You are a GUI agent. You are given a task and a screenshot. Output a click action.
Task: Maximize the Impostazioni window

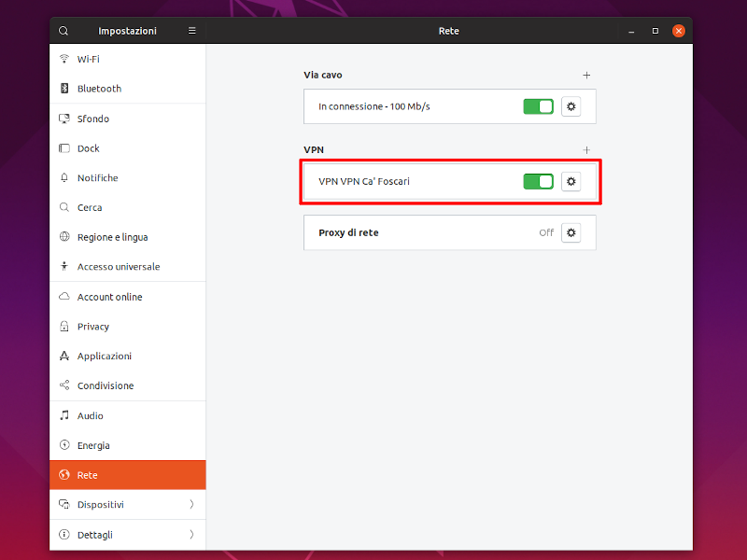pyautogui.click(x=655, y=31)
